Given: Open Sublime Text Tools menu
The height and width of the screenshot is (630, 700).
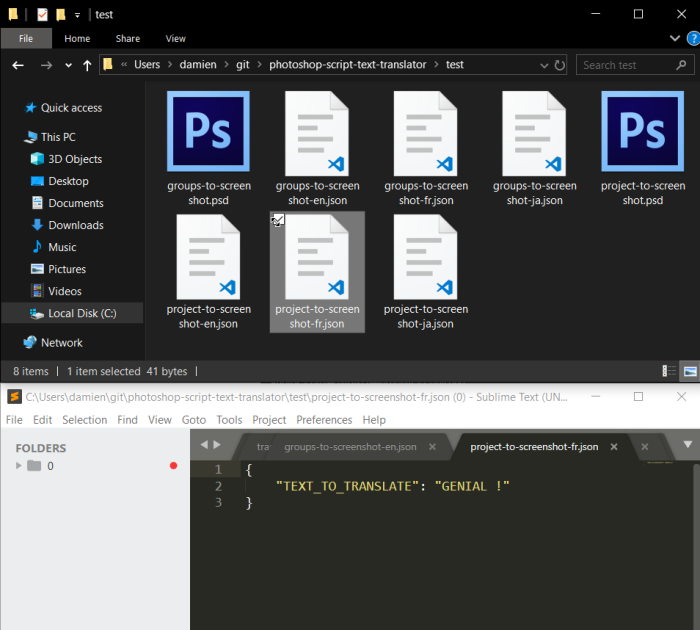Looking at the screenshot, I should tap(229, 420).
